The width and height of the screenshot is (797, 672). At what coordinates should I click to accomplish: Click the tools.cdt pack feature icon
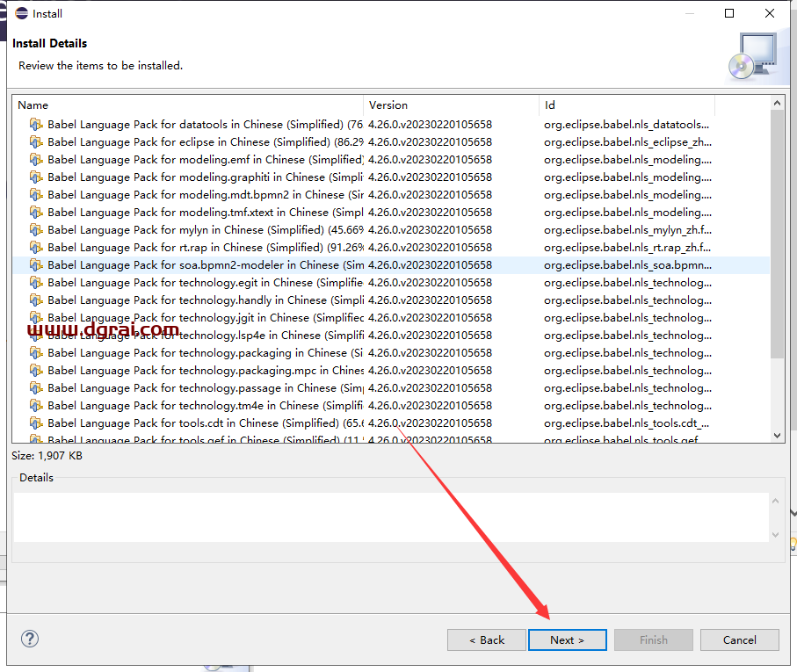tap(35, 423)
